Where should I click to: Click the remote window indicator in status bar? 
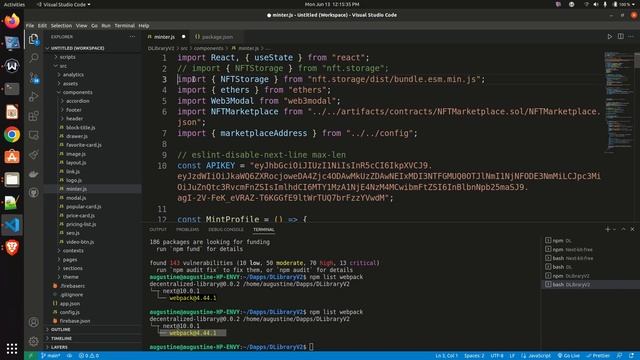click(x=30, y=356)
